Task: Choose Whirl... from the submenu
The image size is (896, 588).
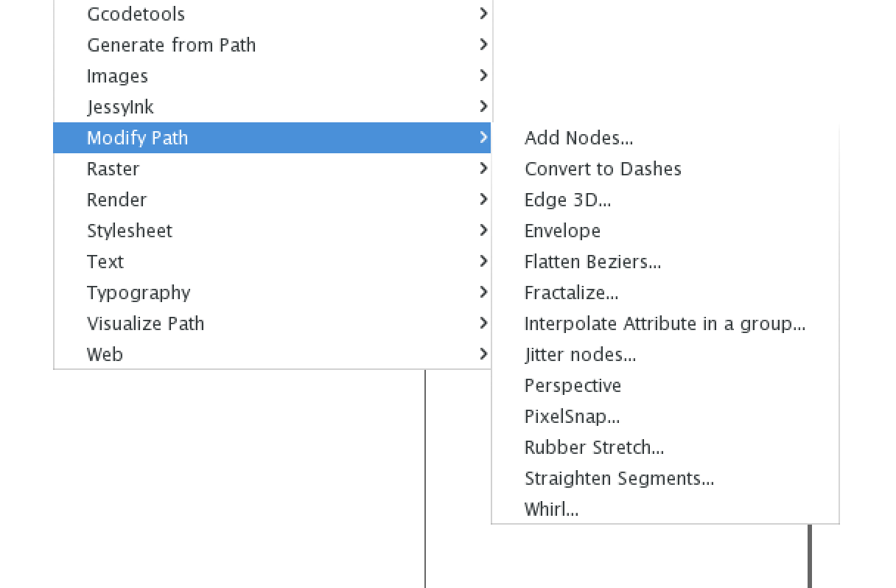Action: coord(551,509)
